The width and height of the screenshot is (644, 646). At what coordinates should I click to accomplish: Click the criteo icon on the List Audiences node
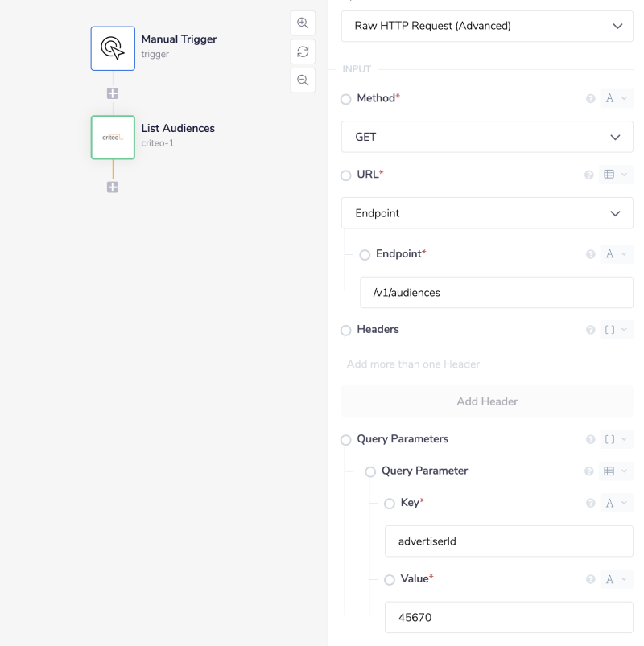112,137
